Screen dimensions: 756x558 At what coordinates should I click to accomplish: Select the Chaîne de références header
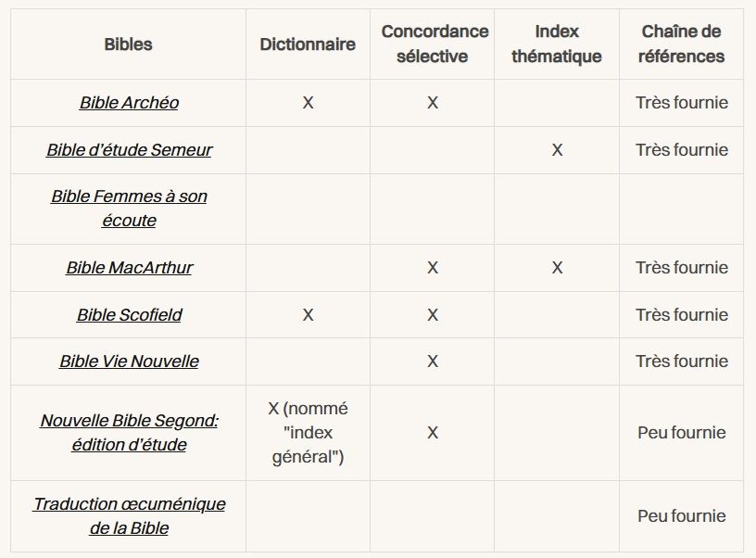pyautogui.click(x=681, y=44)
